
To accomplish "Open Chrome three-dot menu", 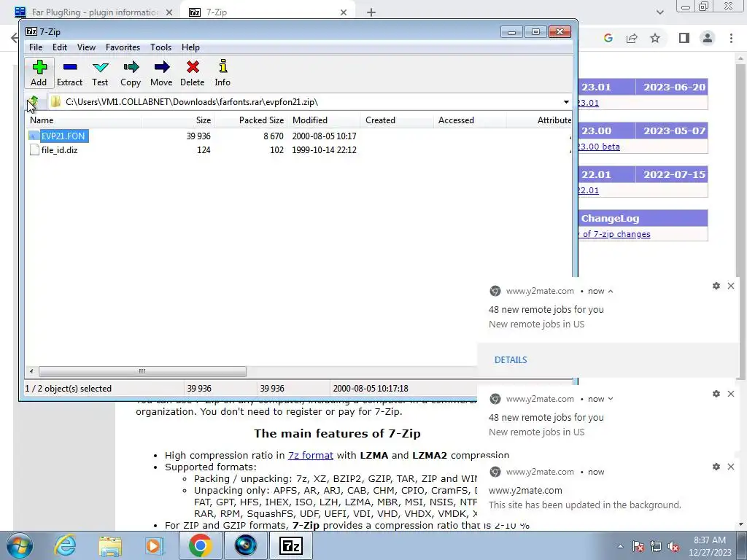I will pos(731,38).
